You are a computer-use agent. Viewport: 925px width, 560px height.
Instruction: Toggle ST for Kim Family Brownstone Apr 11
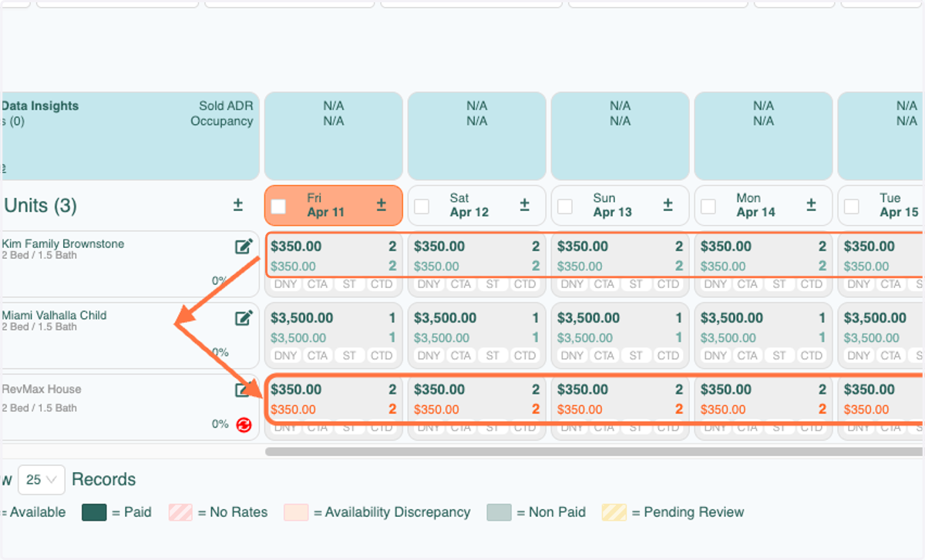(x=349, y=284)
